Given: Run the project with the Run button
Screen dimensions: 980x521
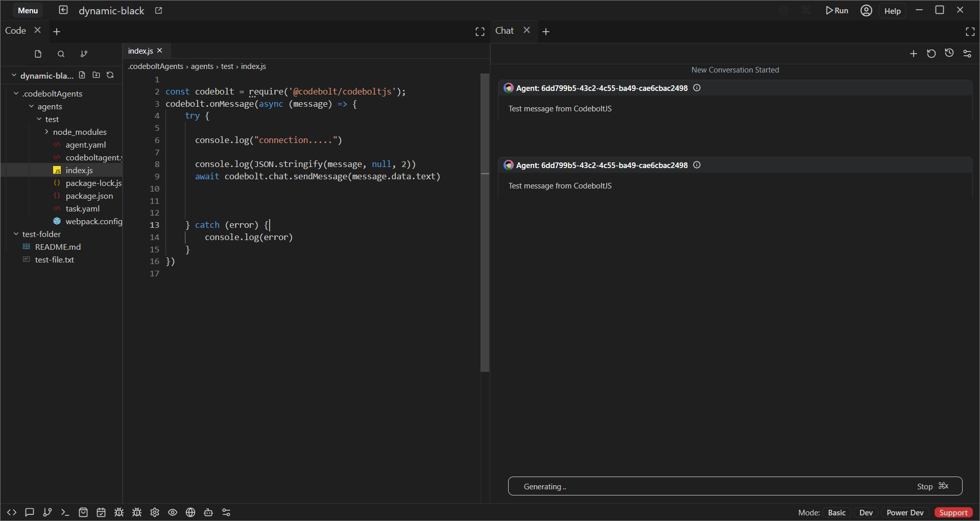Looking at the screenshot, I should pyautogui.click(x=836, y=11).
